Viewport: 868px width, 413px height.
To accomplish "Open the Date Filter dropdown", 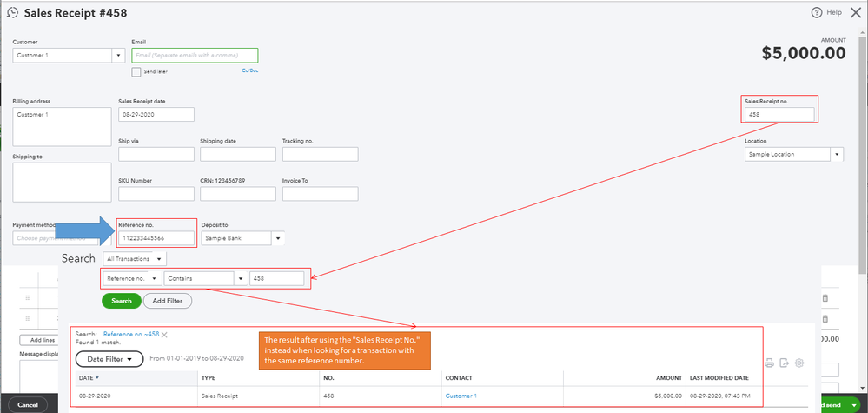I will pyautogui.click(x=109, y=359).
